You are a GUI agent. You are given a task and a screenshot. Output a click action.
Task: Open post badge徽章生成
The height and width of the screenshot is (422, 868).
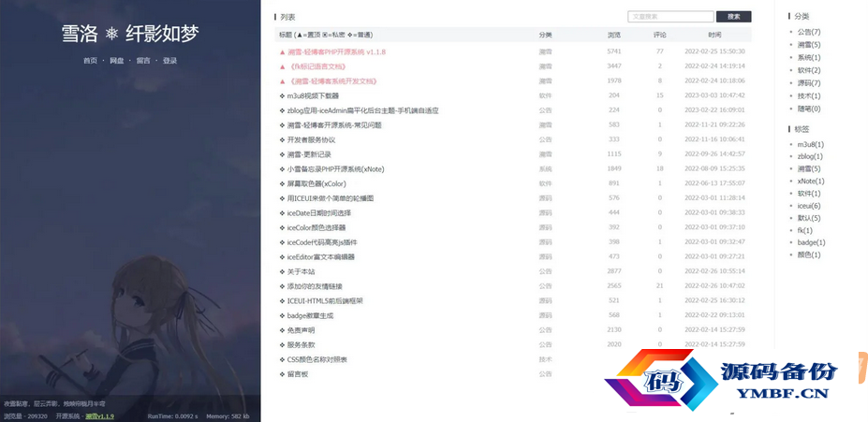coord(310,316)
